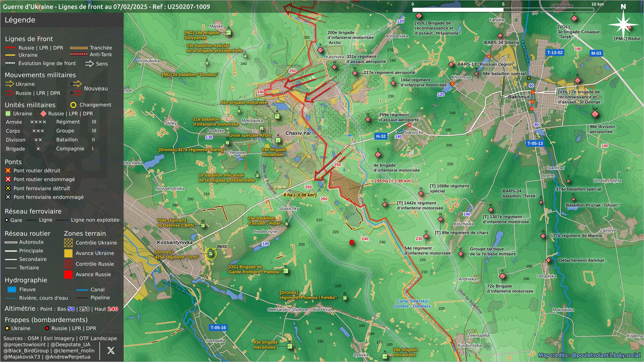Click the Pont routier détruit legend icon
The image size is (644, 362).
[x=8, y=171]
